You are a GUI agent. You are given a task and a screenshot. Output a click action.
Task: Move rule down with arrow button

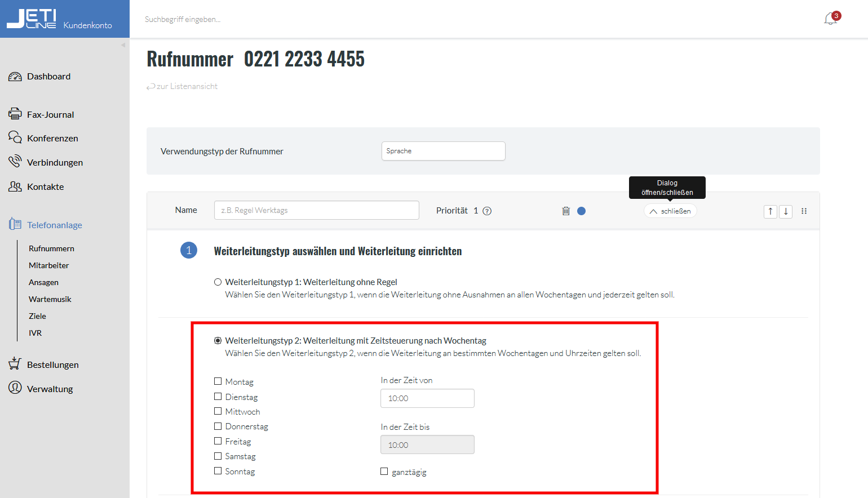point(786,211)
